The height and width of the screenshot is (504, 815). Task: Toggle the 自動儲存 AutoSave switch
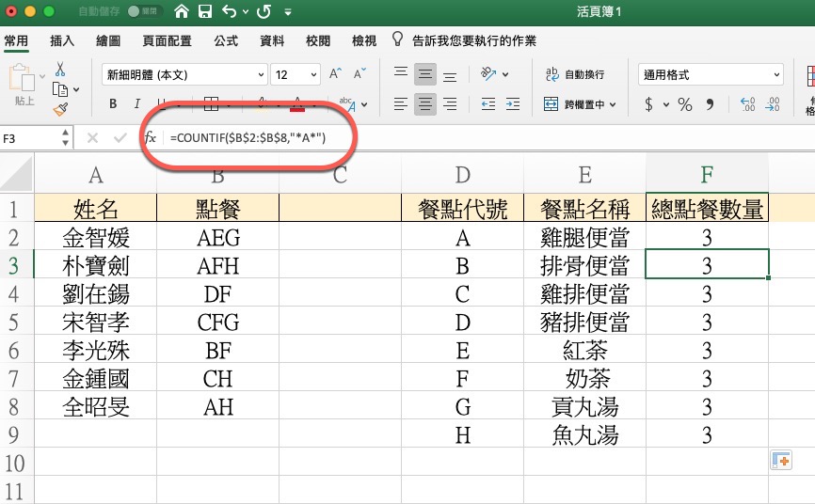point(144,12)
